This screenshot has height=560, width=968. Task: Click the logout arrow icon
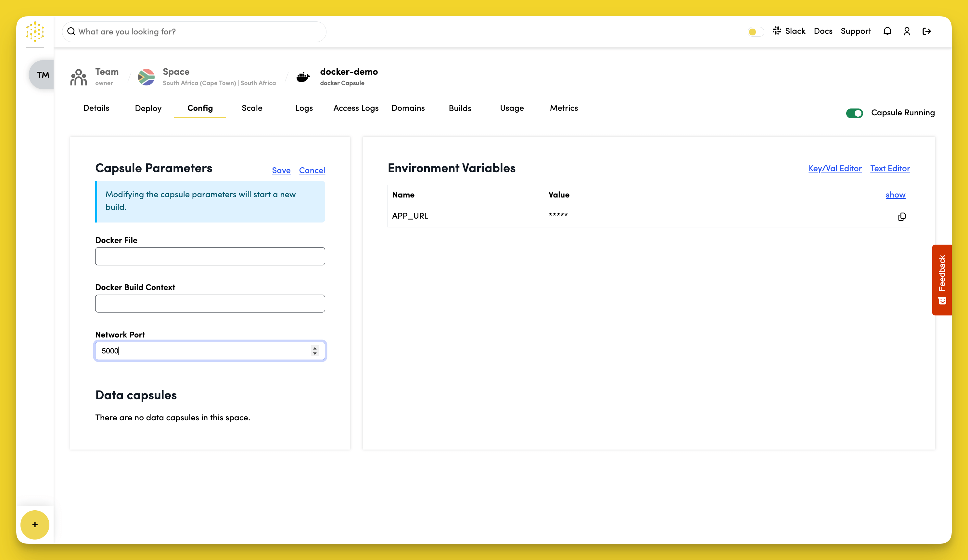[926, 31]
